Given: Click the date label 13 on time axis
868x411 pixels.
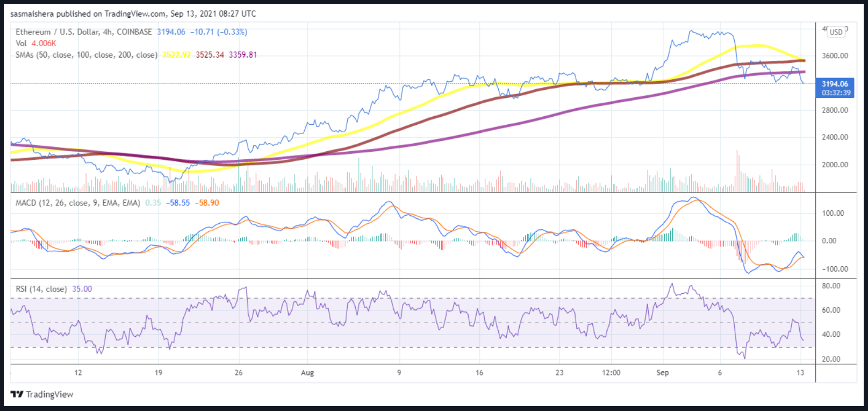Looking at the screenshot, I should click(x=800, y=372).
